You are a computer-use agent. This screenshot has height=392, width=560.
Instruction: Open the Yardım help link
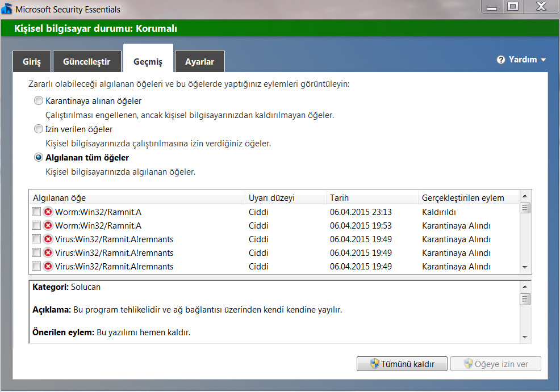[523, 60]
